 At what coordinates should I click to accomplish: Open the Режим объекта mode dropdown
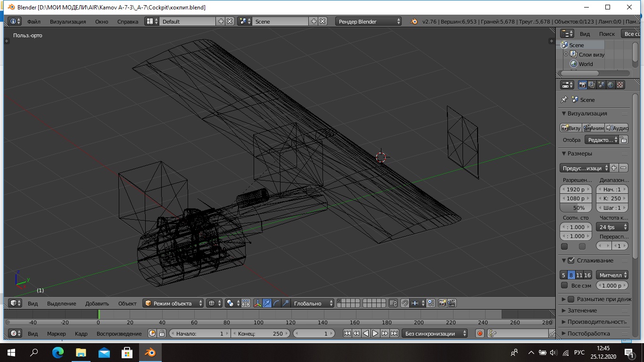pos(173,304)
